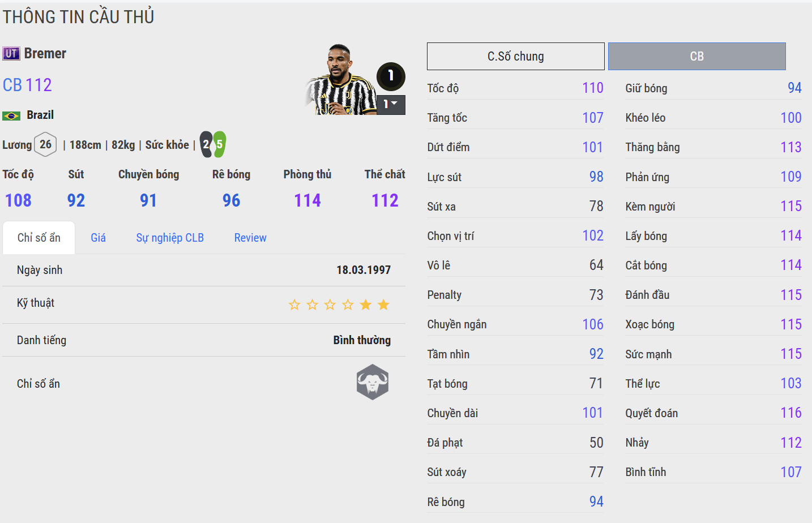The image size is (812, 523).
Task: Click the first empty skill star
Action: coord(294,305)
